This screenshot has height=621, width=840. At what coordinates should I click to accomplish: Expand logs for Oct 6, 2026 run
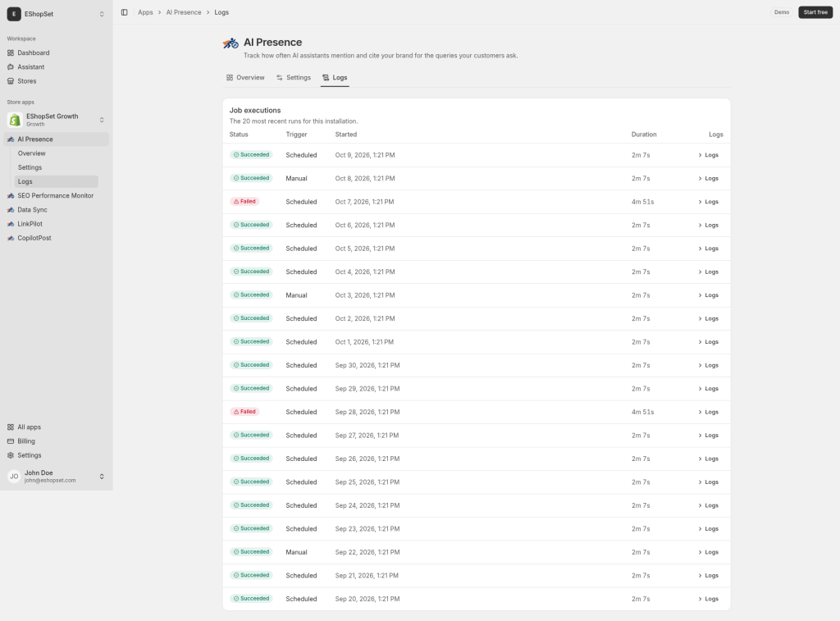pyautogui.click(x=708, y=225)
